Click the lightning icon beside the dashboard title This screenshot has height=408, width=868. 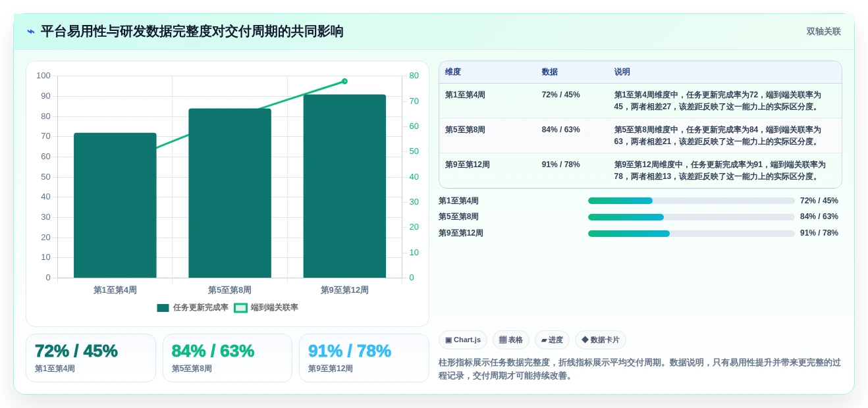tap(31, 32)
